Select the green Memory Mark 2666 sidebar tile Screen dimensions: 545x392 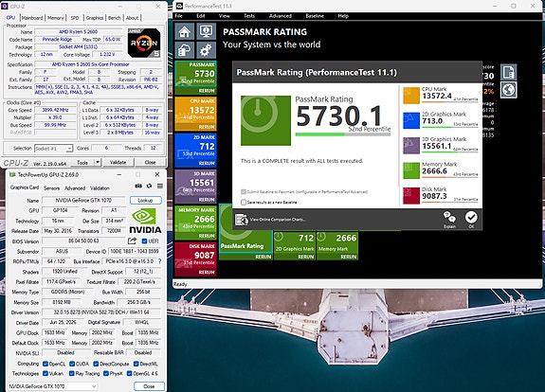(x=195, y=223)
